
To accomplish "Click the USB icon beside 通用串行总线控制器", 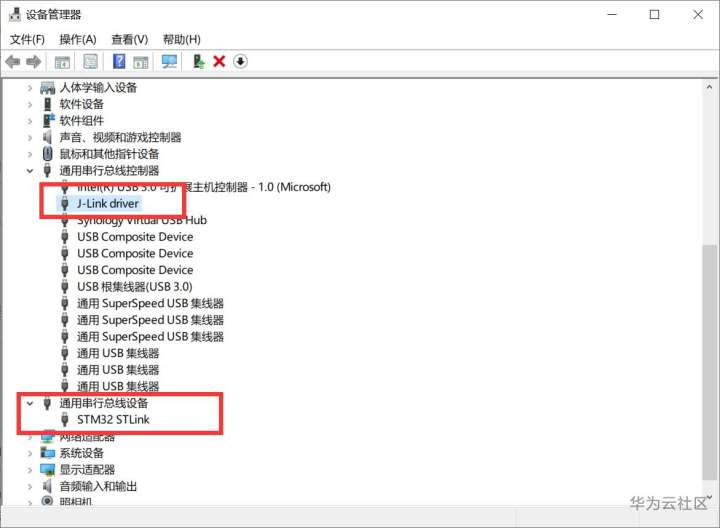I will (47, 170).
